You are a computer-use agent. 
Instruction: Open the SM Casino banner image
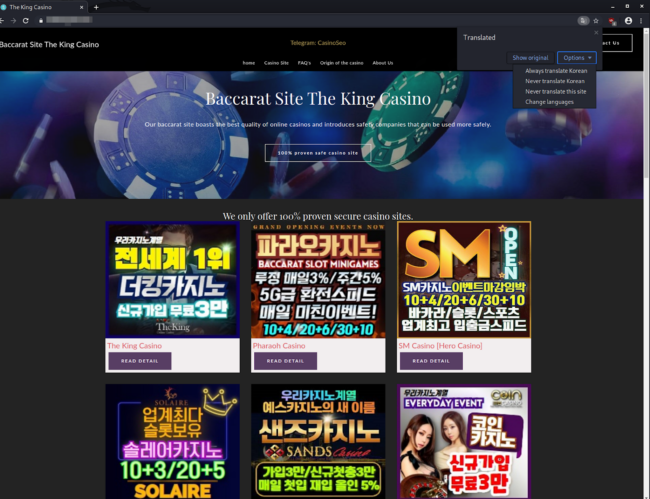click(x=464, y=280)
